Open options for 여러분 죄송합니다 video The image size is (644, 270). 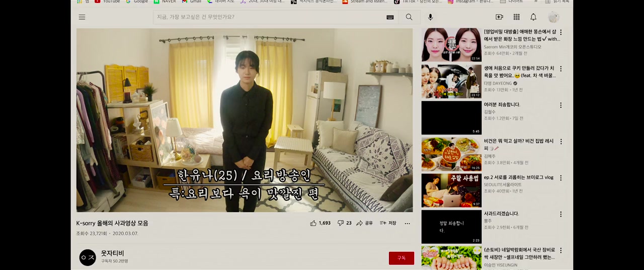pyautogui.click(x=561, y=105)
